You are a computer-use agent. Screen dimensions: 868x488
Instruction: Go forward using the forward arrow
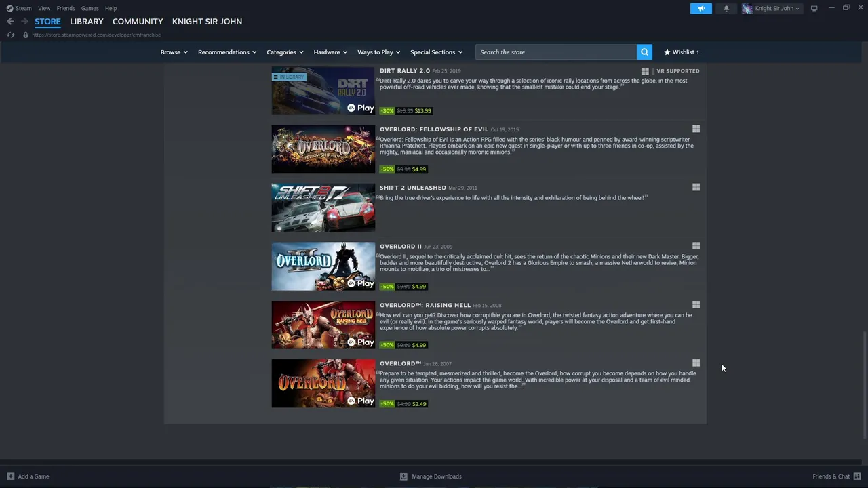tap(24, 22)
